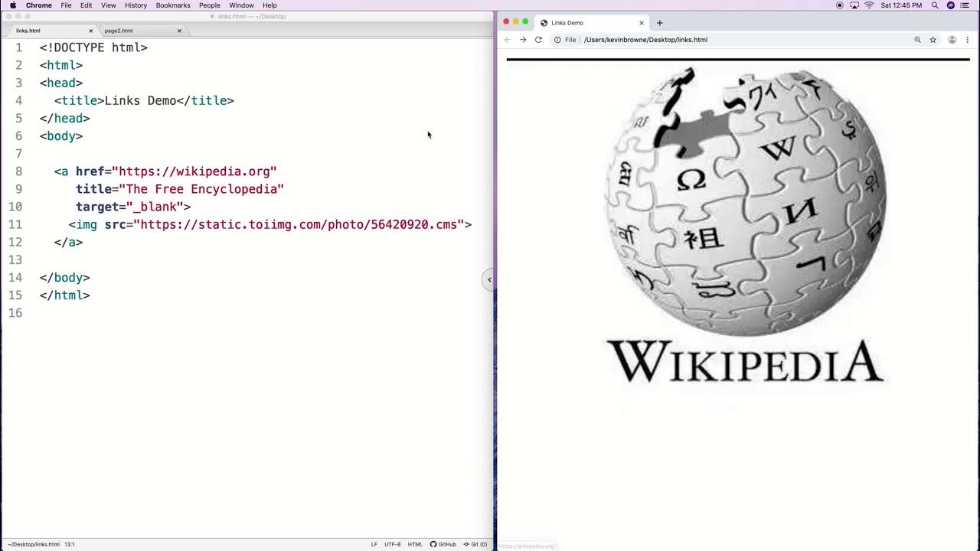Open the Window menu
The image size is (980, 551).
click(x=241, y=5)
